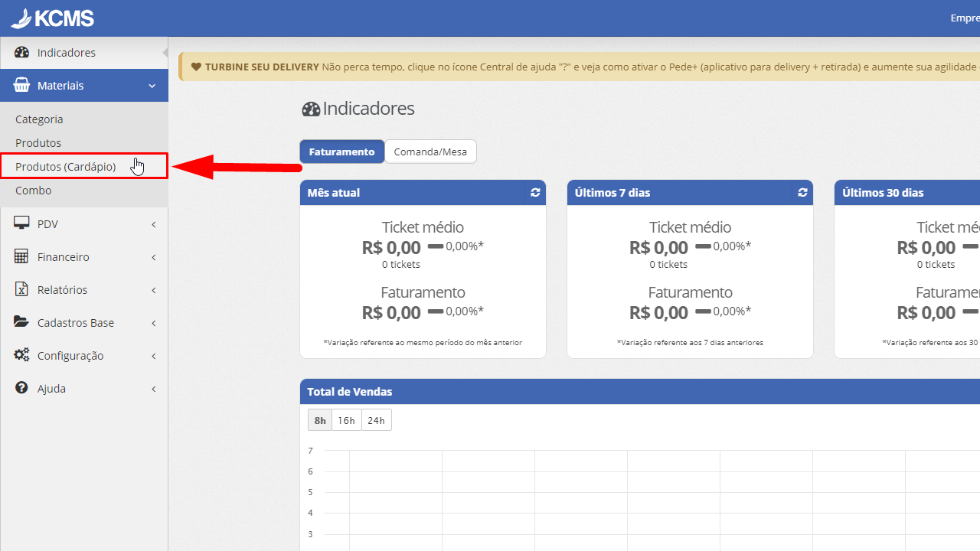This screenshot has height=551, width=980.
Task: Expand the Financeiro submenu arrow
Action: click(153, 257)
